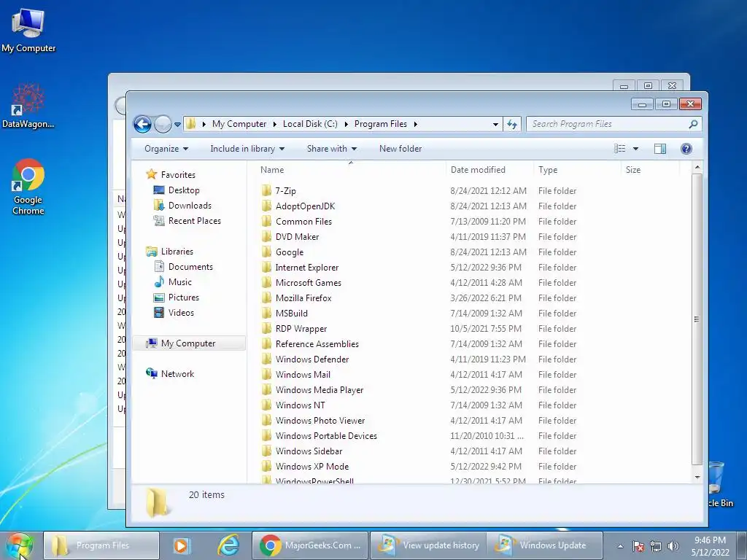Select the Microsoft Games folder icon
This screenshot has height=560, width=747.
coord(266,282)
